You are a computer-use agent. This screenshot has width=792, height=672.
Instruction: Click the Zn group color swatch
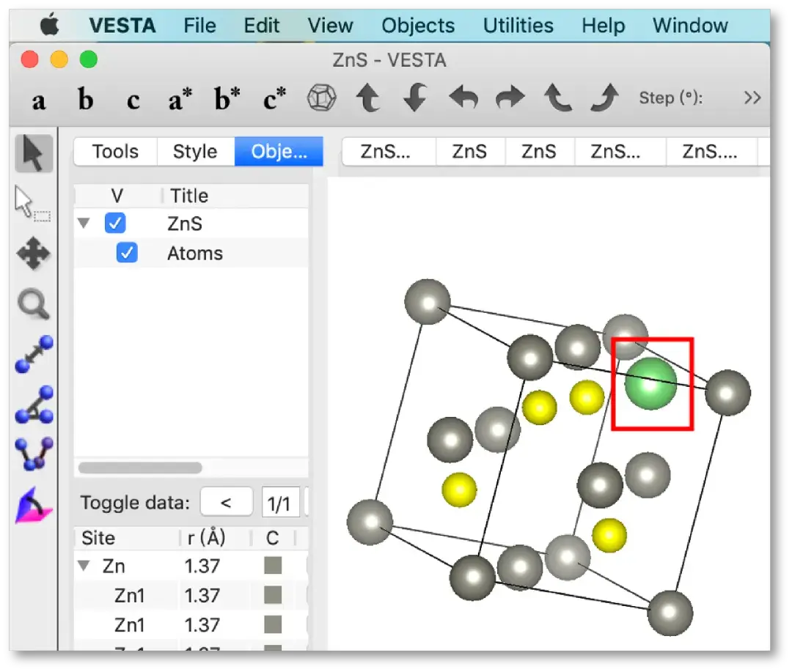(273, 566)
